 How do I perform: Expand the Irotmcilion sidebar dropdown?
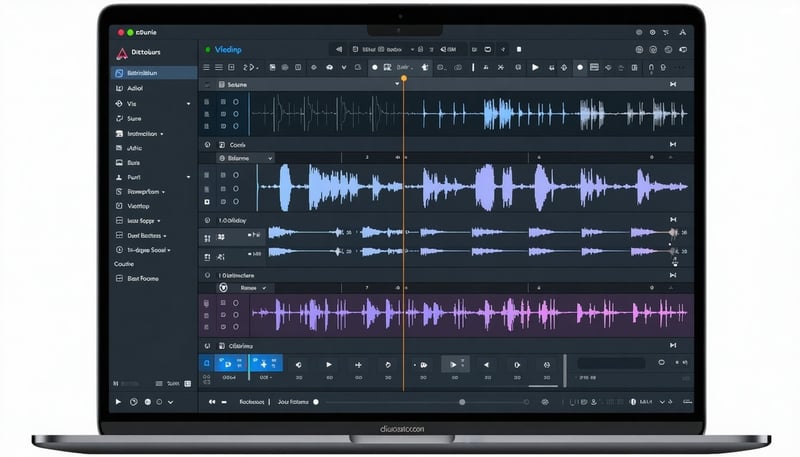pos(162,134)
